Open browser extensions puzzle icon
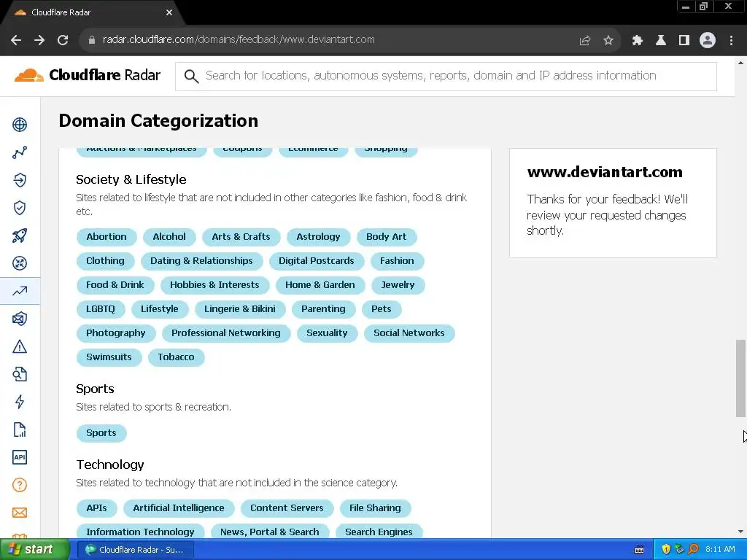The image size is (747, 560). [638, 41]
